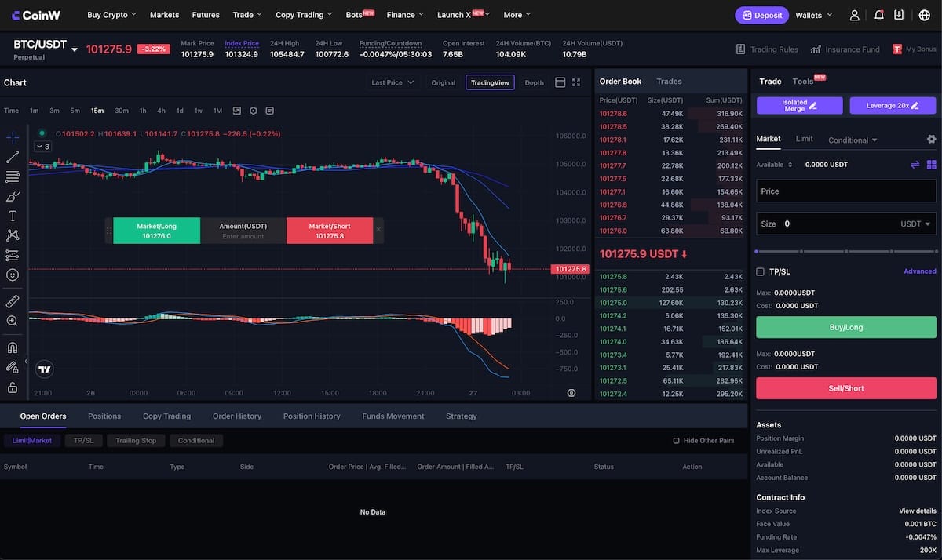The width and height of the screenshot is (942, 560).
Task: Click the Price input field
Action: click(x=845, y=191)
